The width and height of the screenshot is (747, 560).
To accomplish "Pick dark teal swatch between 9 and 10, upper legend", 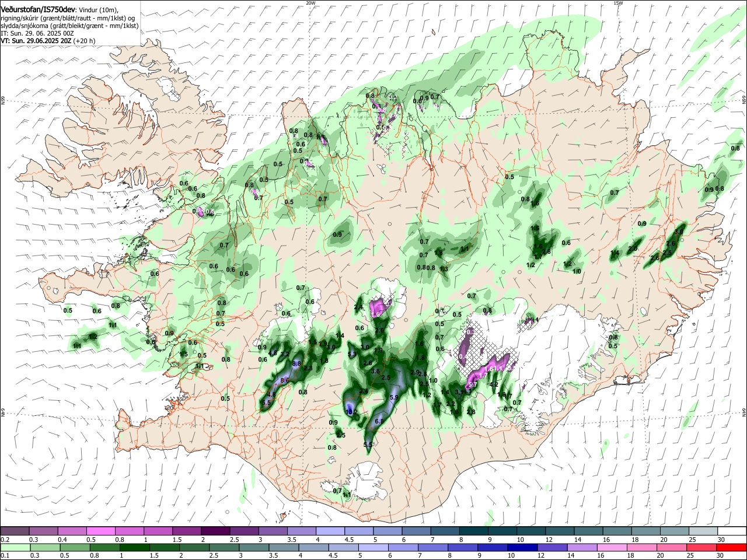I will point(501,531).
